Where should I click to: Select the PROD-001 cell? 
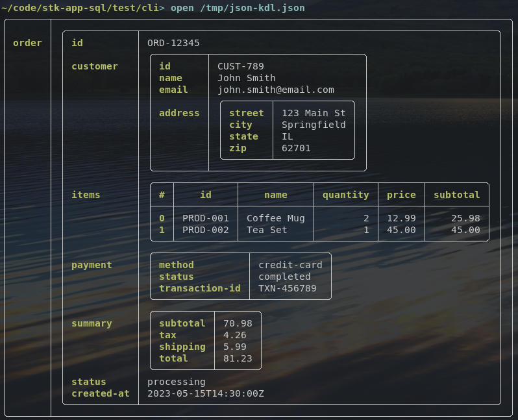tap(206, 218)
